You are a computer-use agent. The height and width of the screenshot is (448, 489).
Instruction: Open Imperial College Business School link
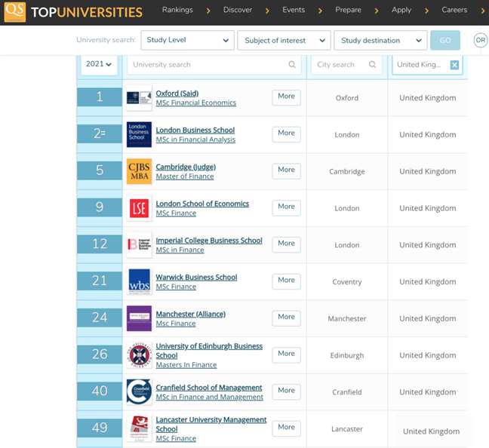[209, 241]
